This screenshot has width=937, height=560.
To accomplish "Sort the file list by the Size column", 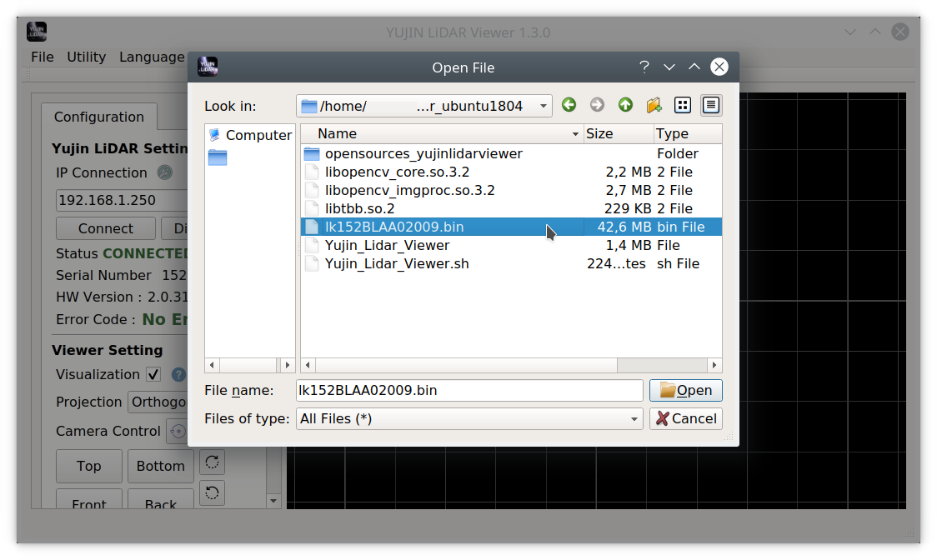I will coord(618,134).
